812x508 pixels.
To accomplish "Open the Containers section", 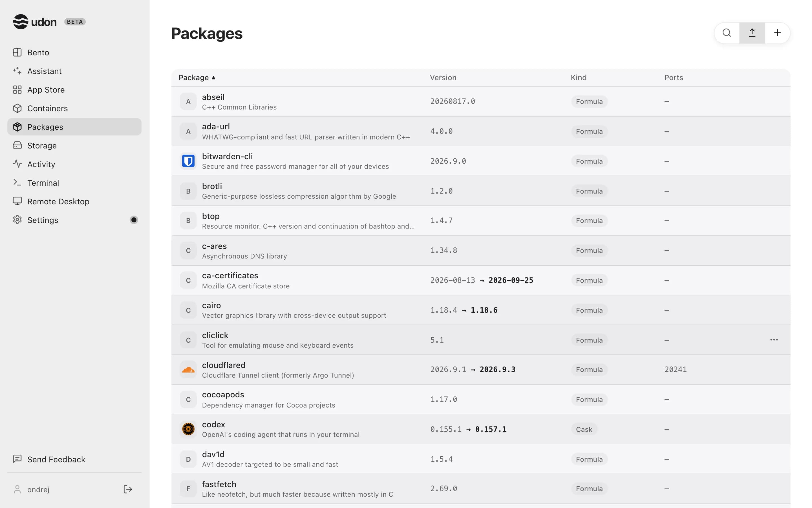I will [x=74, y=108].
